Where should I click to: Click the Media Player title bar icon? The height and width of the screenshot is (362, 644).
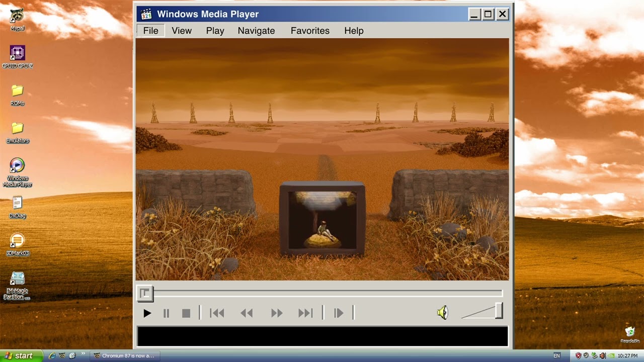coord(146,14)
